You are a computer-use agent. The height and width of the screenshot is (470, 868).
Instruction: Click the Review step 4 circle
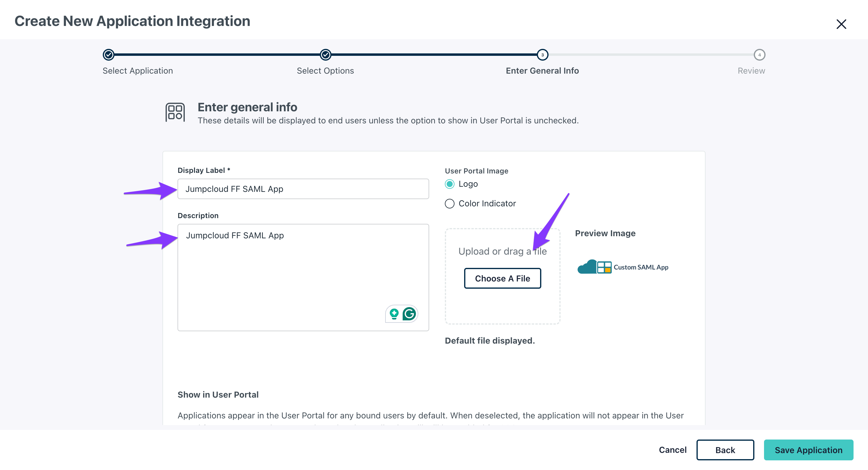tap(759, 55)
